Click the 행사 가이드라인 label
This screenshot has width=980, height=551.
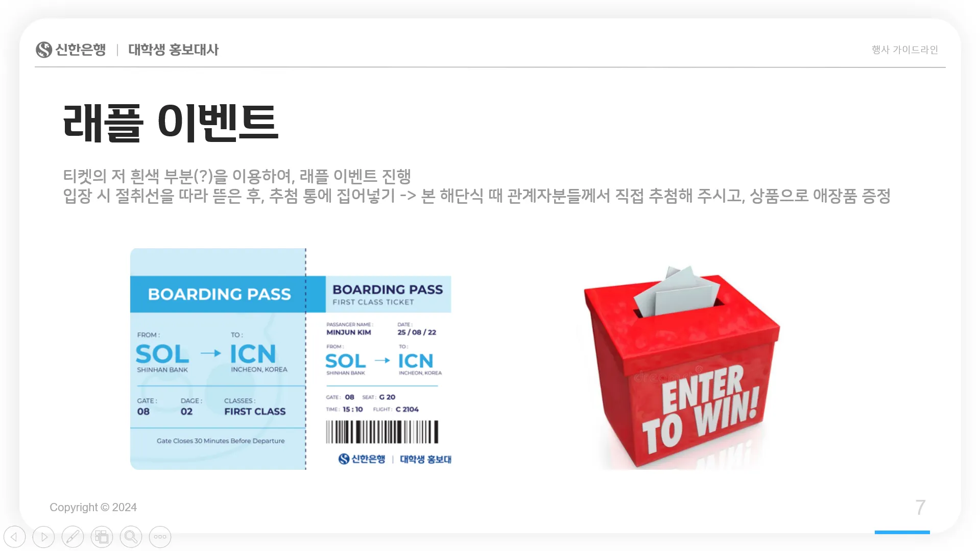click(905, 50)
